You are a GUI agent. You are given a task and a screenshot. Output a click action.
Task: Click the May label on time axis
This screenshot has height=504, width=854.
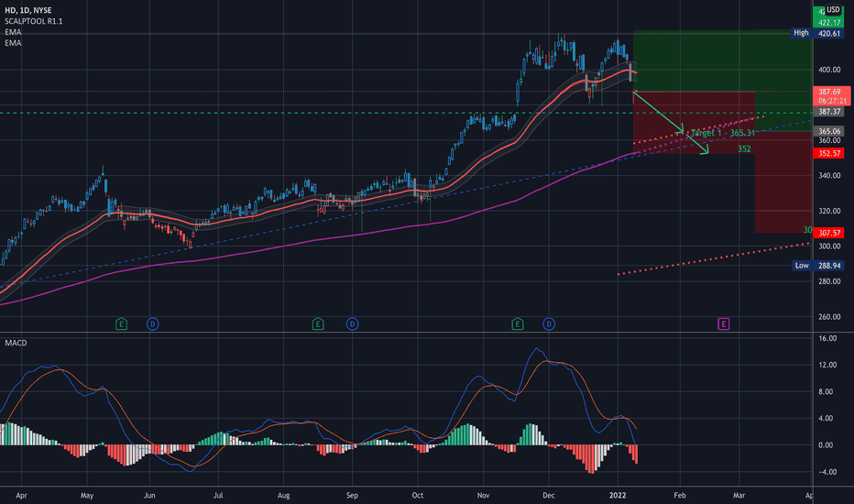coord(87,495)
